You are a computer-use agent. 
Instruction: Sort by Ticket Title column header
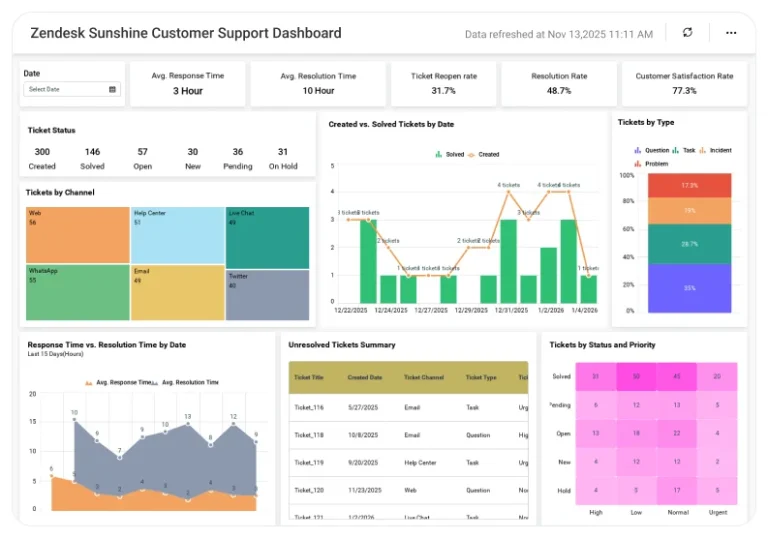coord(309,377)
